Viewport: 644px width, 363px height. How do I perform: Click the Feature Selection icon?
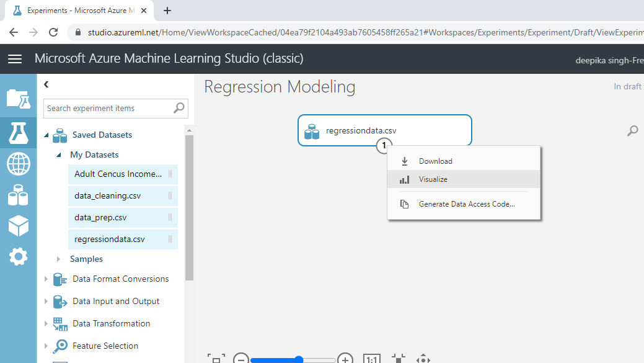pyautogui.click(x=60, y=346)
